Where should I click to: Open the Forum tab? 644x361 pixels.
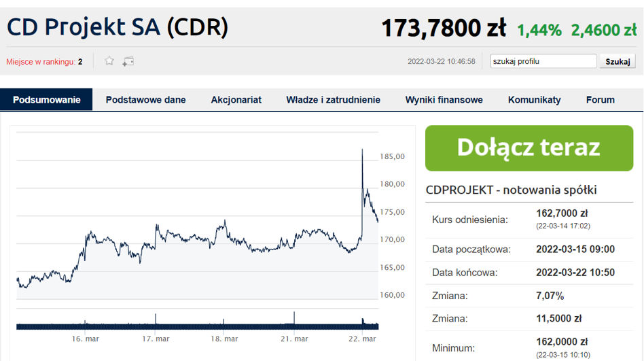coord(600,100)
